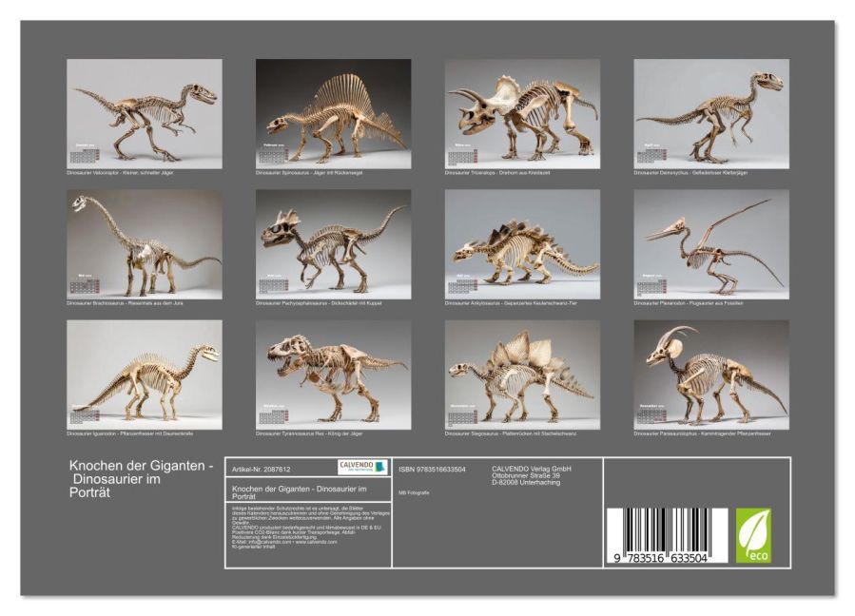Click 'ISBN 9783516633504' text
Image resolution: width=855 pixels, height=616 pixels.
(432, 470)
